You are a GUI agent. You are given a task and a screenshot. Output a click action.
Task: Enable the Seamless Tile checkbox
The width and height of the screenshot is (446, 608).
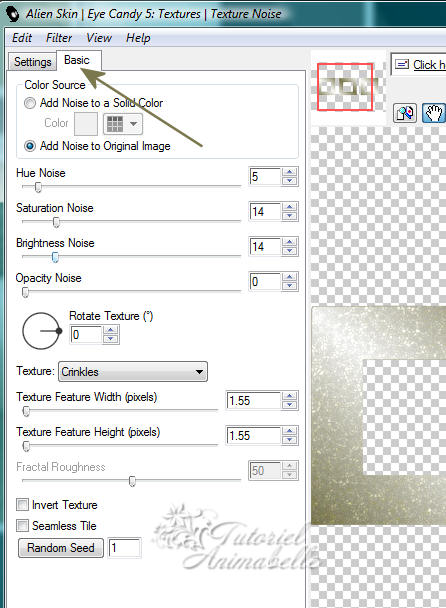tap(22, 526)
